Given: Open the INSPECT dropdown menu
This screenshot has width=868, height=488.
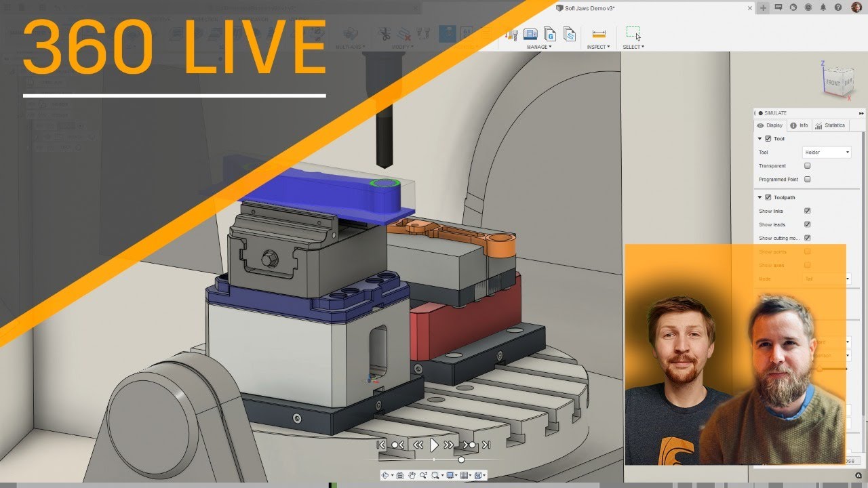Looking at the screenshot, I should click(598, 47).
